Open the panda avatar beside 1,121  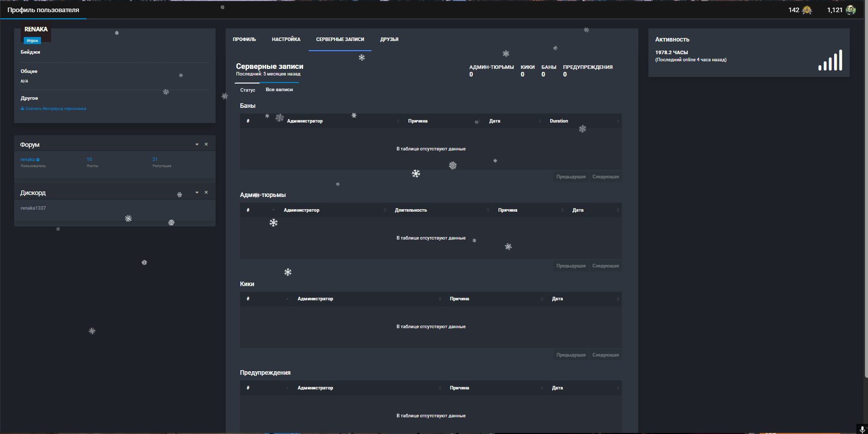[x=851, y=10]
